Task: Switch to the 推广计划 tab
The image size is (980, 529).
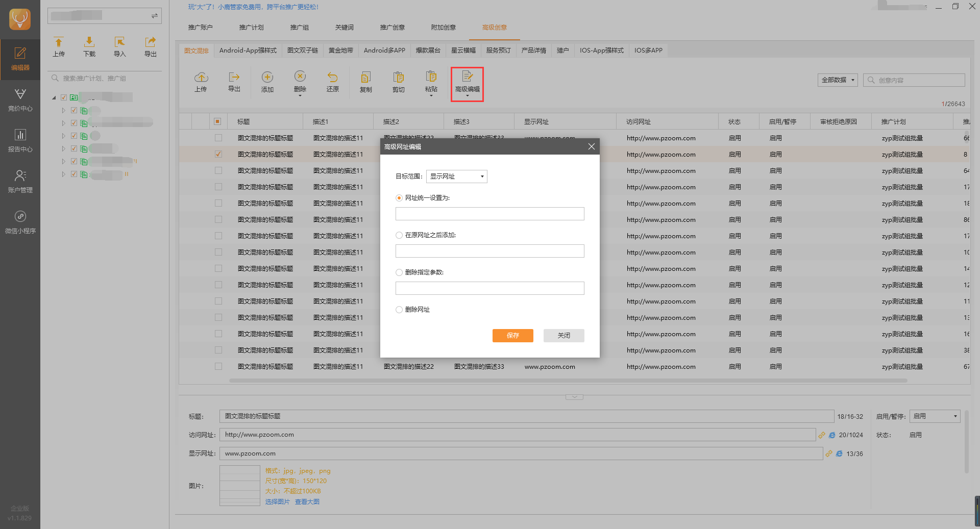Action: click(251, 28)
